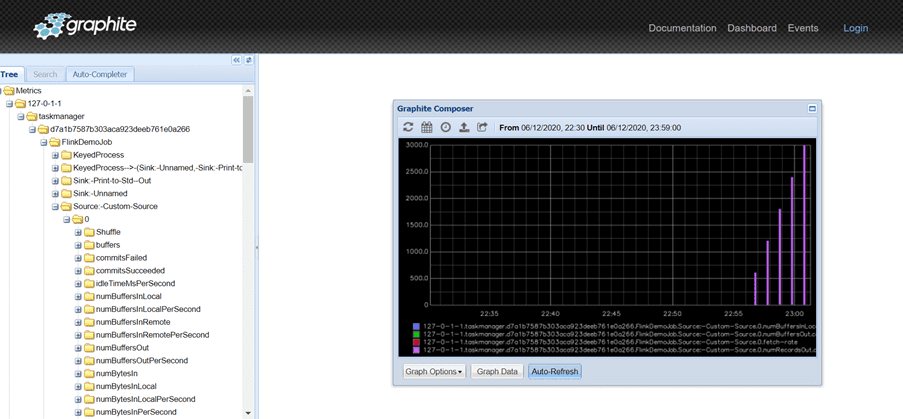This screenshot has width=903, height=419.
Task: Open the Documentation link
Action: coord(682,28)
